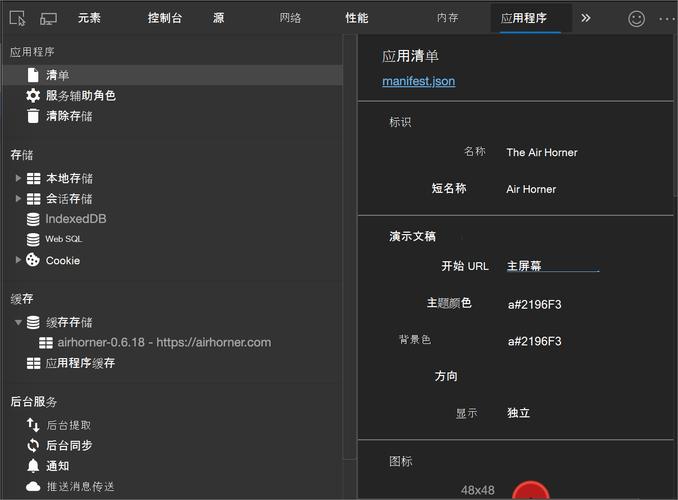Screen dimensions: 678x500
Task: Click the 48x48 icon size label
Action: [x=478, y=490]
